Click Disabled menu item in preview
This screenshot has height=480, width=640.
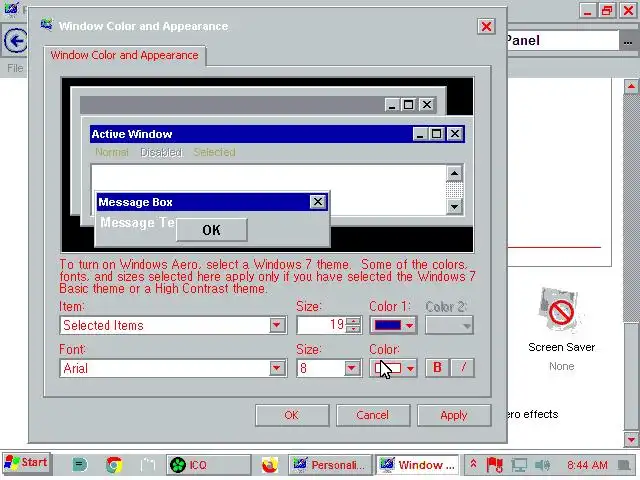tap(161, 152)
